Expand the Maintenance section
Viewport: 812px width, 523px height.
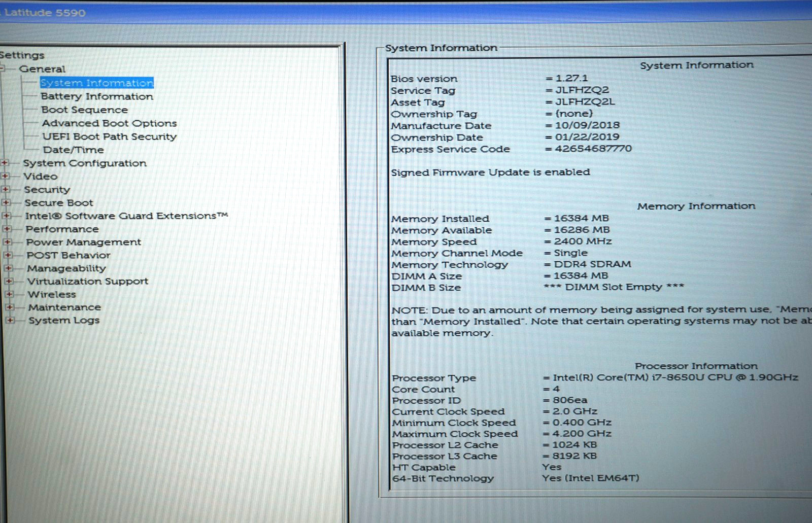(x=10, y=307)
